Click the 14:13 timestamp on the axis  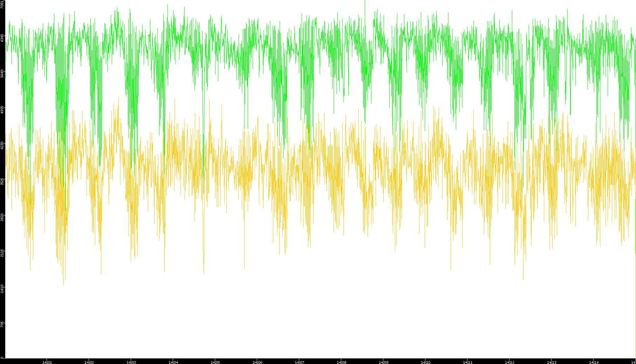pyautogui.click(x=552, y=362)
